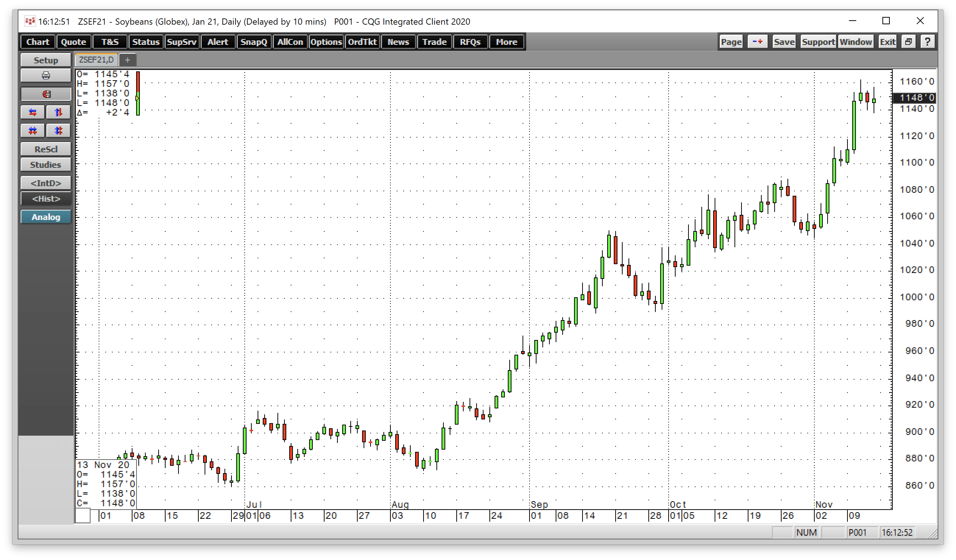Image resolution: width=956 pixels, height=560 pixels.
Task: Select the ZSEF21,D chart tab
Action: (96, 60)
